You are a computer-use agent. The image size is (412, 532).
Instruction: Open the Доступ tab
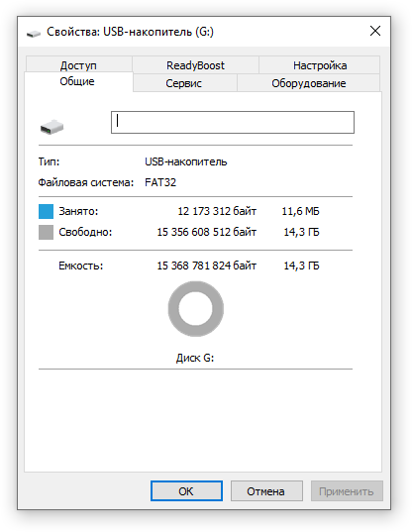click(78, 64)
